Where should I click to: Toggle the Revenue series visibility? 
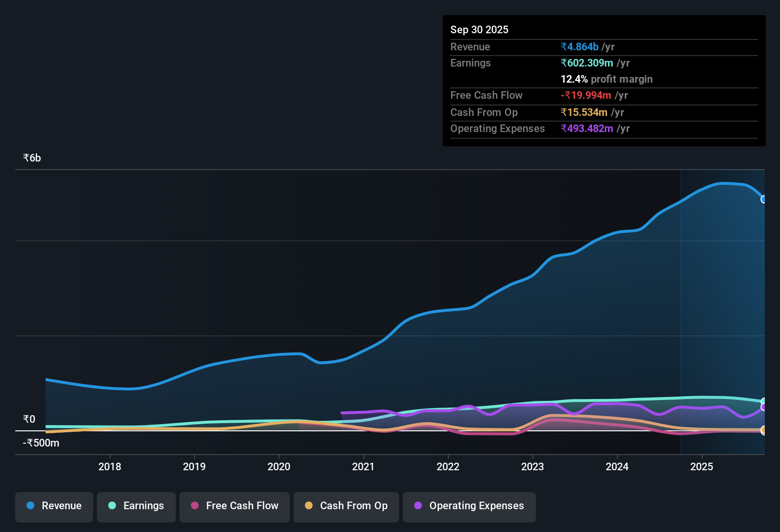pyautogui.click(x=54, y=506)
